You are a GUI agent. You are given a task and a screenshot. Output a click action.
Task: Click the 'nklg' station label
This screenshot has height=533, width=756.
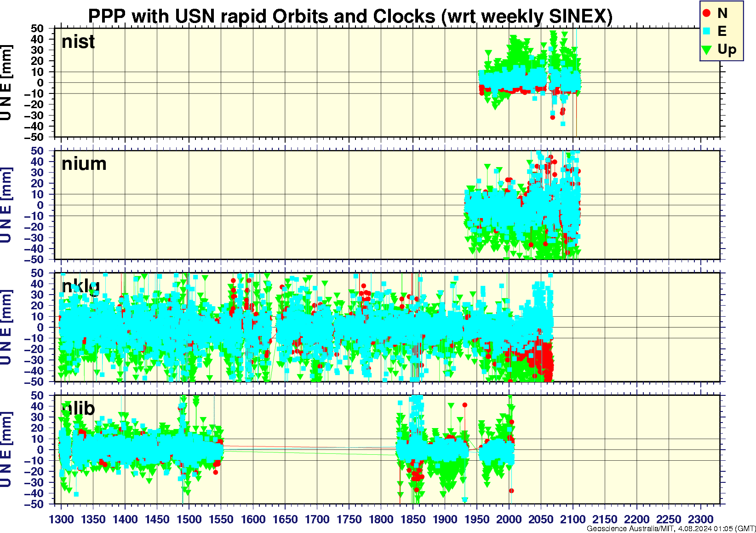pos(81,286)
